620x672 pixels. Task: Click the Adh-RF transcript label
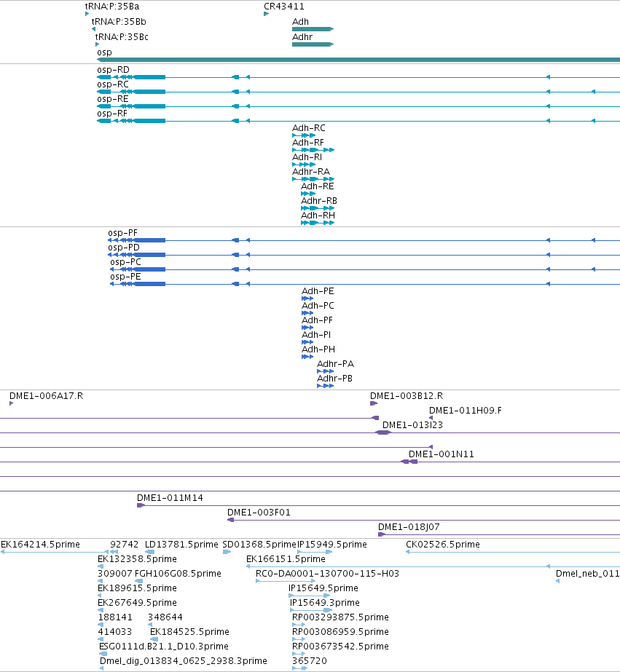pos(308,143)
